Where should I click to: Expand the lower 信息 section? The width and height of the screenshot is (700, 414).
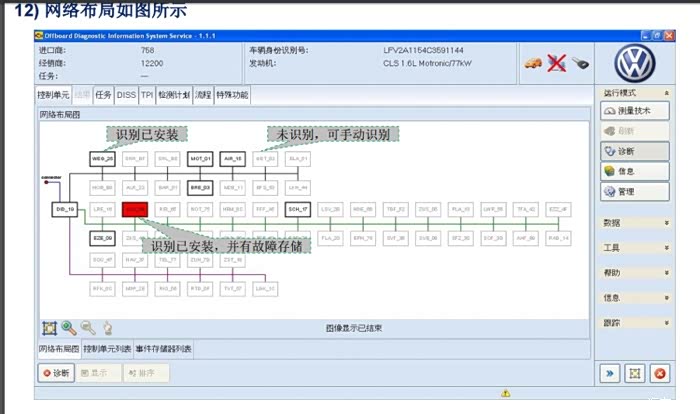click(x=635, y=298)
